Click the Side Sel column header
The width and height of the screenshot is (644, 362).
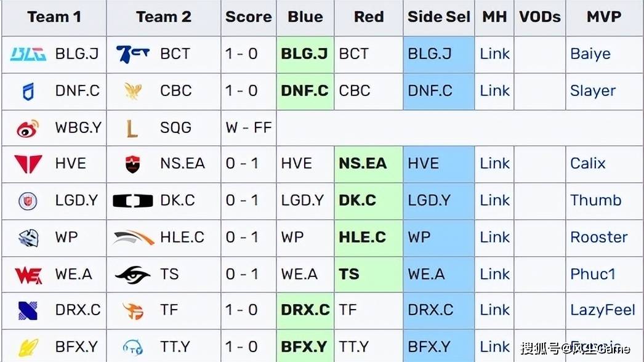pos(438,17)
